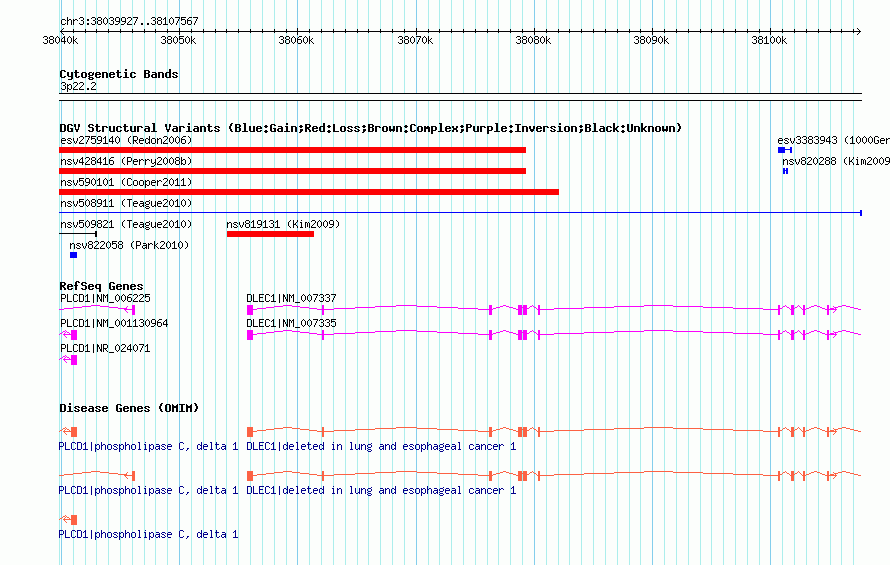Open the nsv508911 (Teague2010) label
This screenshot has height=565, width=890.
126,203
